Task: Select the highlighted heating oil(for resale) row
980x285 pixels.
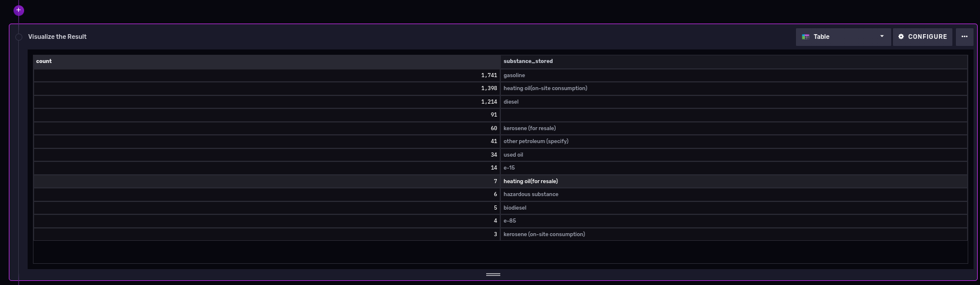Action: 530,181
